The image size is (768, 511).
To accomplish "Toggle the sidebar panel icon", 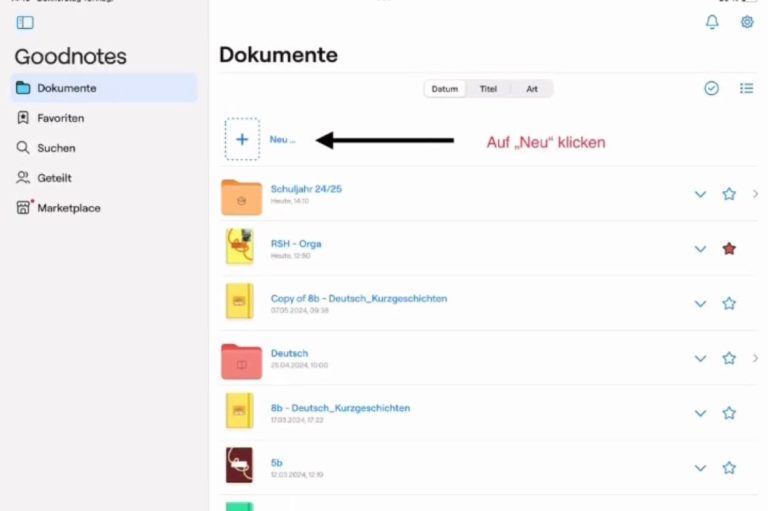I will 25,22.
